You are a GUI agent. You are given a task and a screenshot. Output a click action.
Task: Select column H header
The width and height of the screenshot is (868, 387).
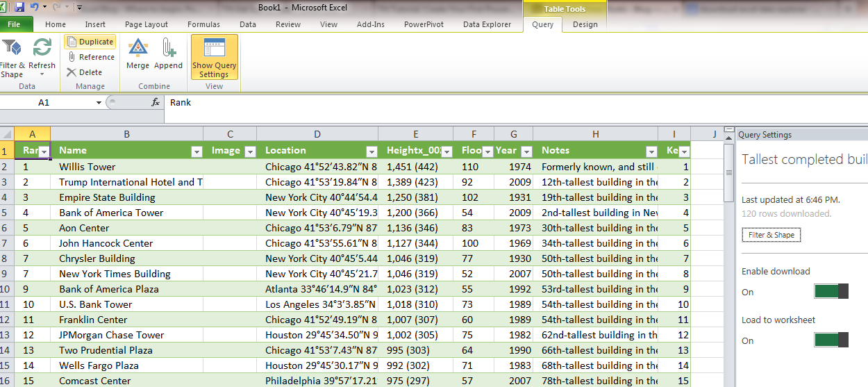coord(596,133)
